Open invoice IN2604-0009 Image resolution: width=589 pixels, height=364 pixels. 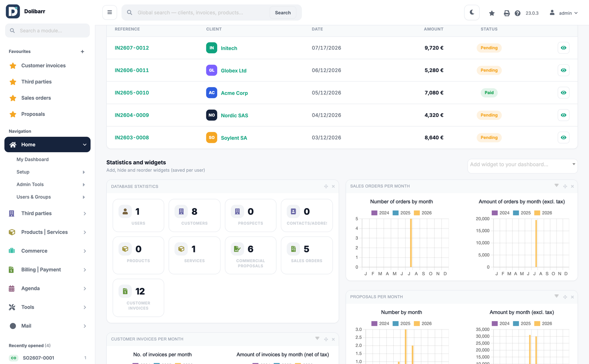(x=132, y=115)
